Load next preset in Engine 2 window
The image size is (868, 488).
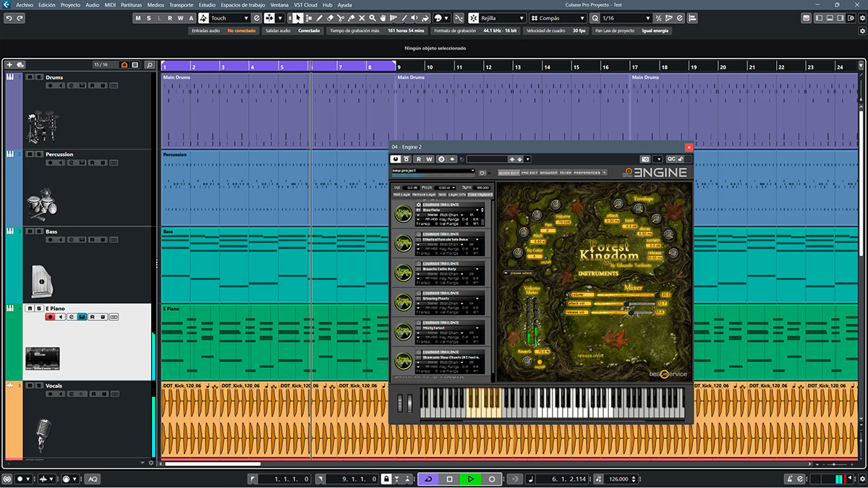519,159
